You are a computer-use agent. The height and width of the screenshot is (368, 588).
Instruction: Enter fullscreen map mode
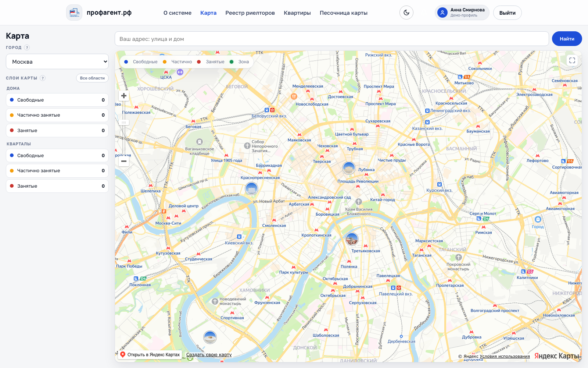[x=572, y=60]
